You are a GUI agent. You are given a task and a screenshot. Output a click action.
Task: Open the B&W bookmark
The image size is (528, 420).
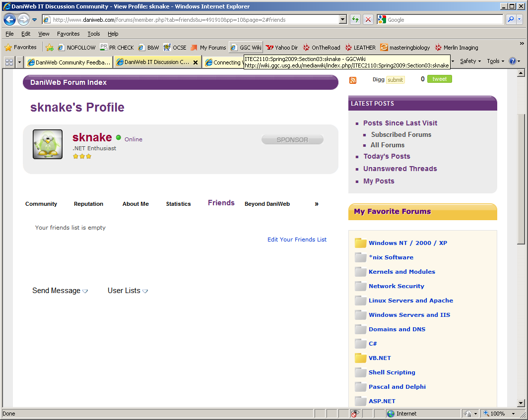coord(148,48)
